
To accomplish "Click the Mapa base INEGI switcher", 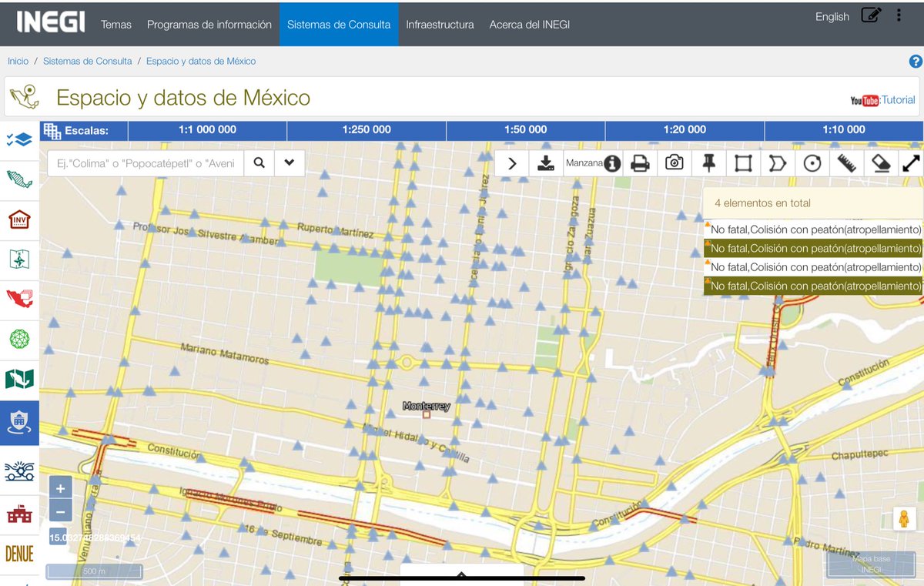I will [x=871, y=564].
